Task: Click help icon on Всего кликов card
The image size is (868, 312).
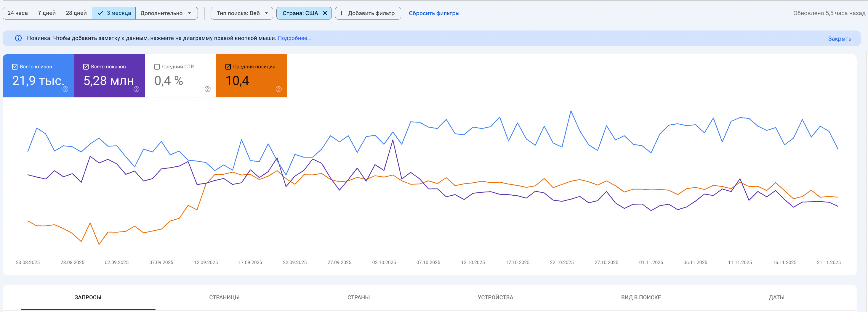Action: 65,89
